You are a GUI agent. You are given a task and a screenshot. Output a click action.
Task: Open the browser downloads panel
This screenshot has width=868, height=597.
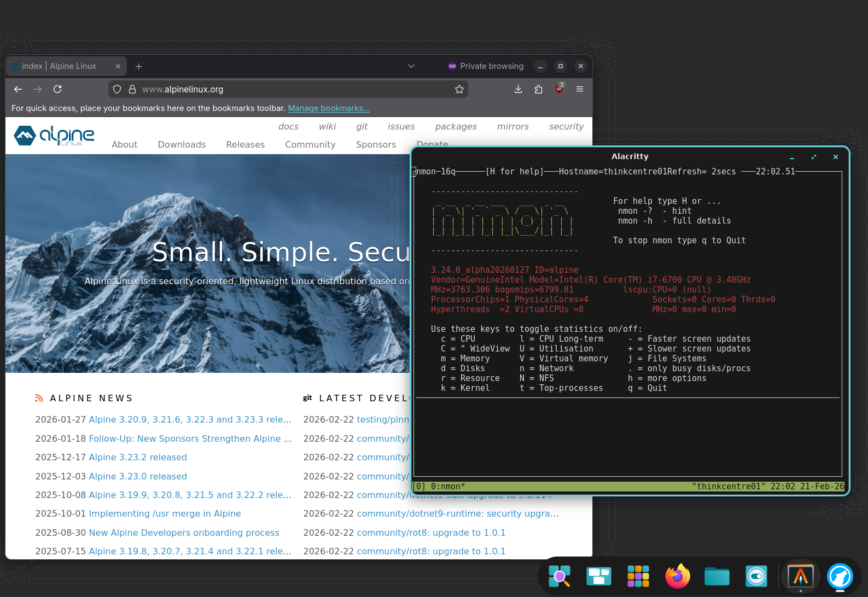pos(518,89)
